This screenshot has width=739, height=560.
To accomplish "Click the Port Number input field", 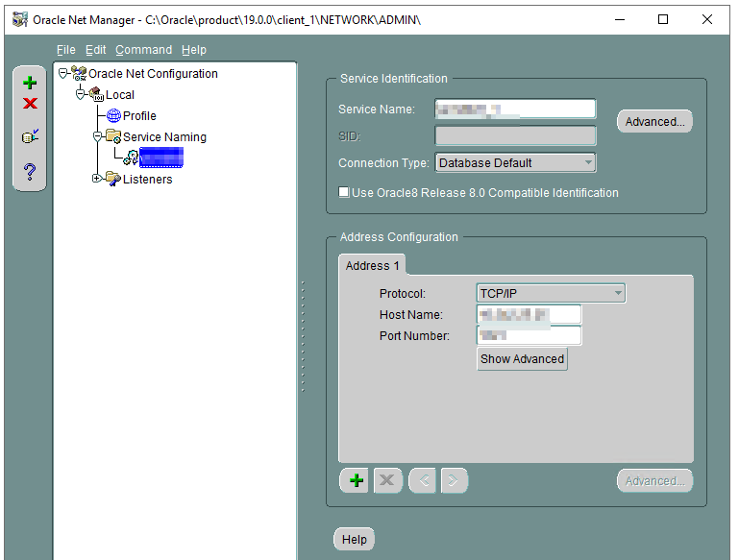I will click(x=529, y=335).
